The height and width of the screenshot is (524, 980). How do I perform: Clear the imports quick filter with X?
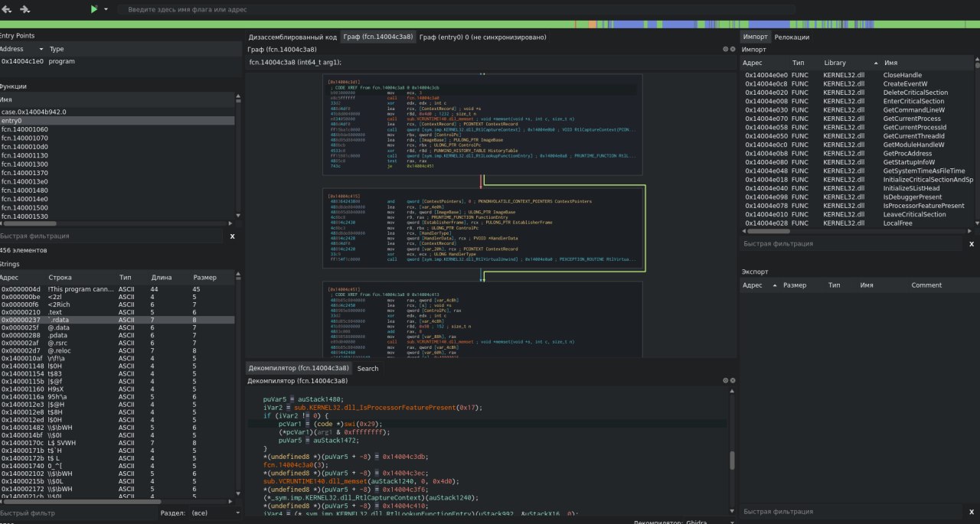click(x=972, y=244)
